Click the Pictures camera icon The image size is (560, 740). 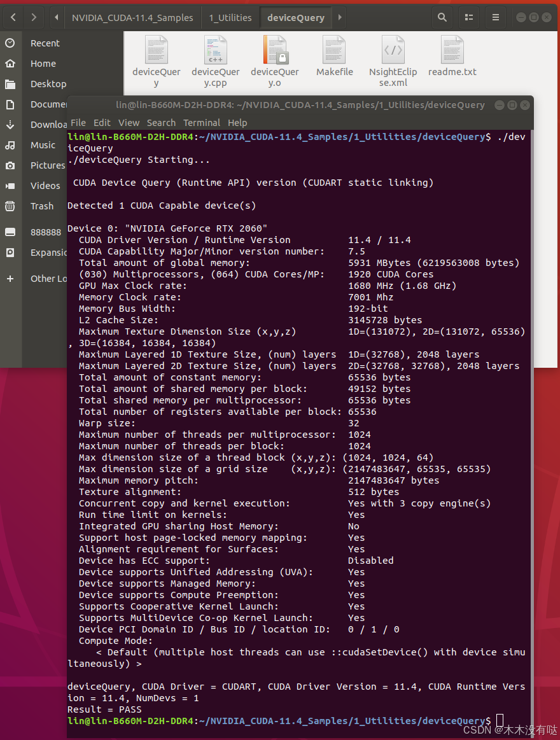(10, 165)
